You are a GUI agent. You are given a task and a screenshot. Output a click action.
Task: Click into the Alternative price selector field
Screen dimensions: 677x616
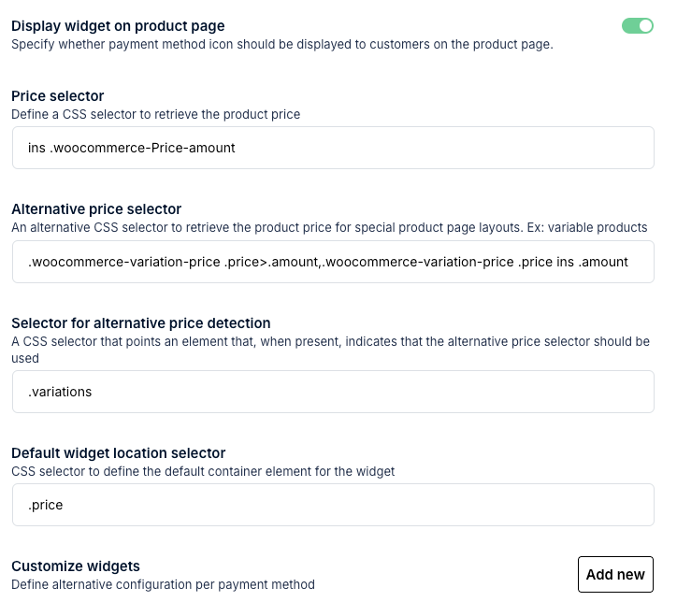click(333, 262)
